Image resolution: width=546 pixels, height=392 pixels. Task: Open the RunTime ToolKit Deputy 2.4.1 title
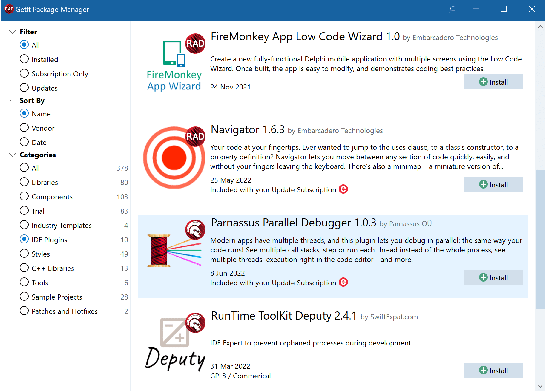[x=284, y=316]
